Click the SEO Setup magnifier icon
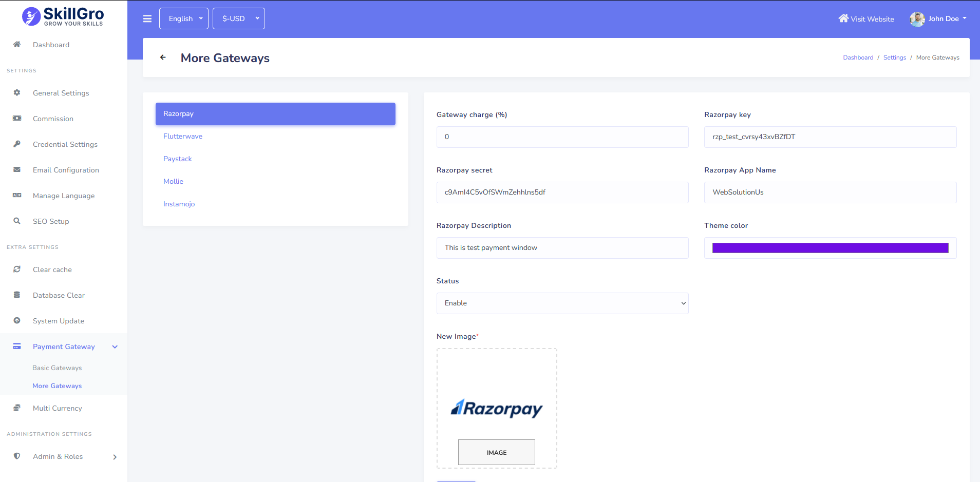The height and width of the screenshot is (482, 980). coord(17,221)
